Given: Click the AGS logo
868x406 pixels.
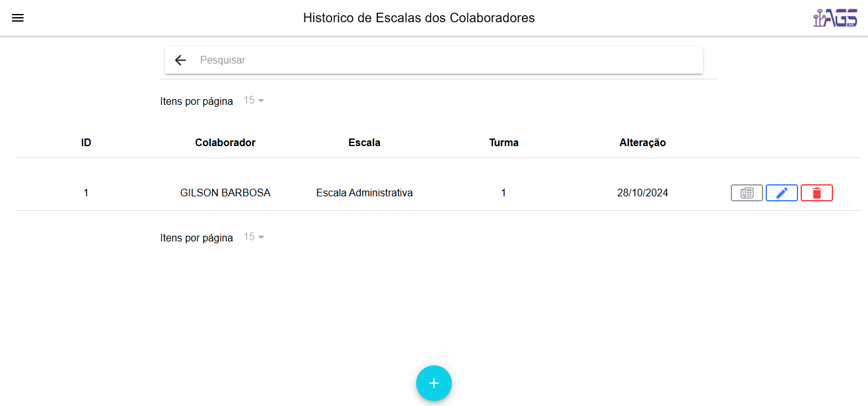Looking at the screenshot, I should pyautogui.click(x=835, y=18).
